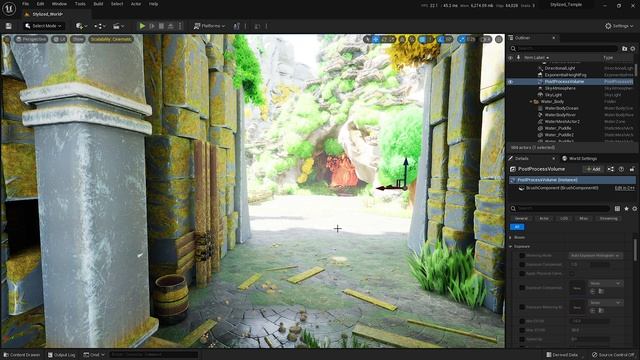Open the play options three-dot menu
This screenshot has width=640, height=360.
coord(180,26)
